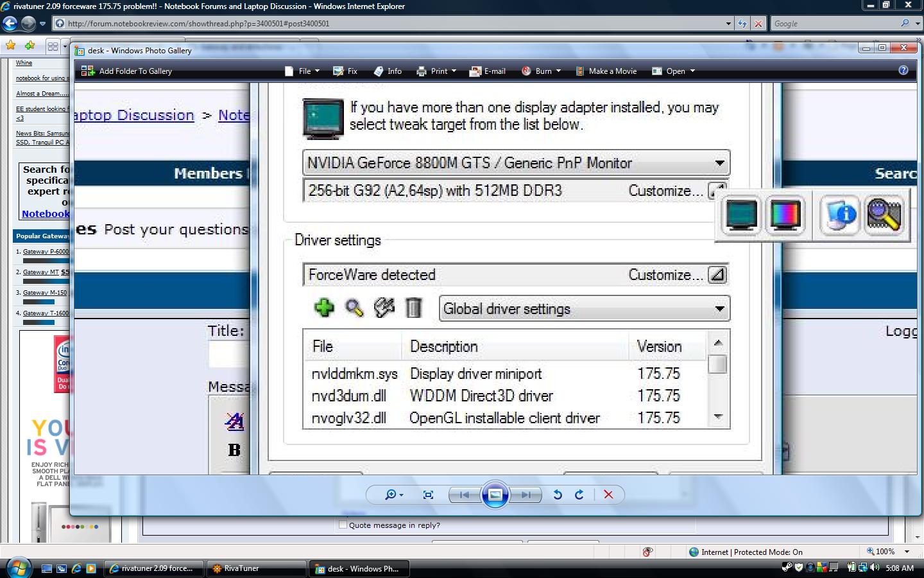Click the Google search box in IE
This screenshot has width=924, height=578.
click(x=834, y=24)
